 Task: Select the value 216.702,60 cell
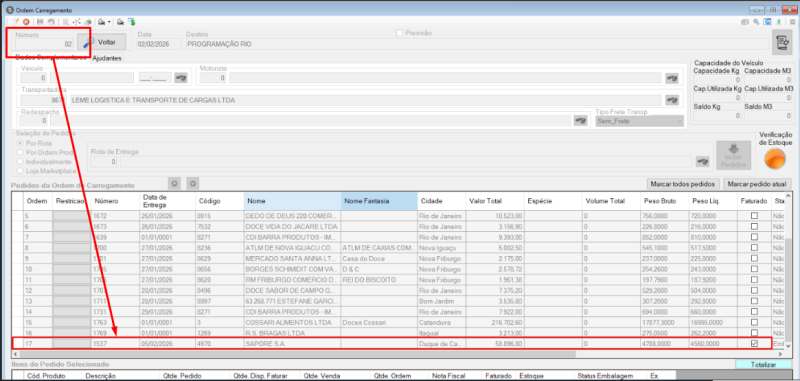pos(494,322)
